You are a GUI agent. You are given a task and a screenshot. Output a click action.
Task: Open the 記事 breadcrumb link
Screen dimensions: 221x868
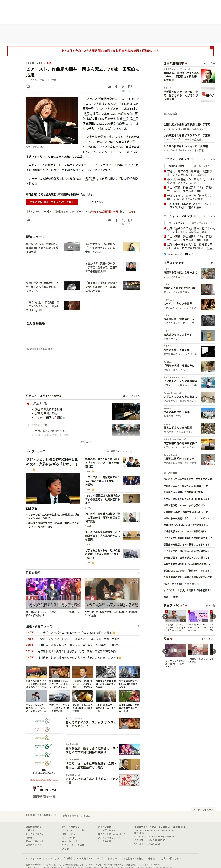49,63
